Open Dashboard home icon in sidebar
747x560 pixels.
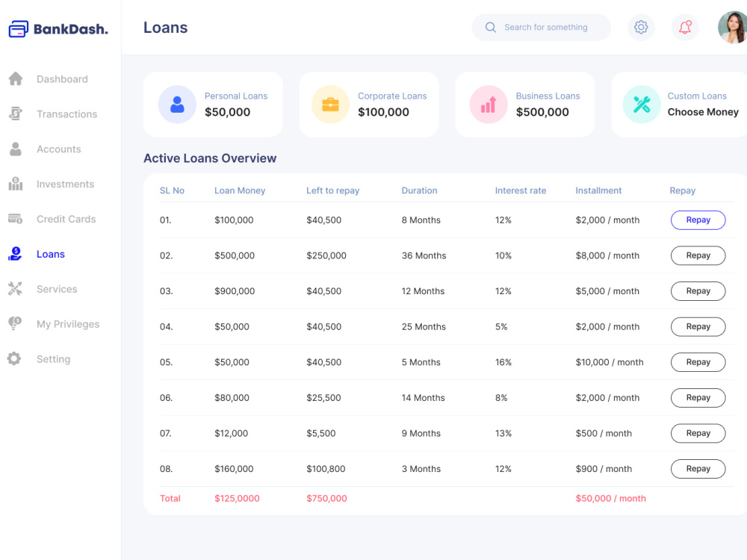(x=16, y=79)
